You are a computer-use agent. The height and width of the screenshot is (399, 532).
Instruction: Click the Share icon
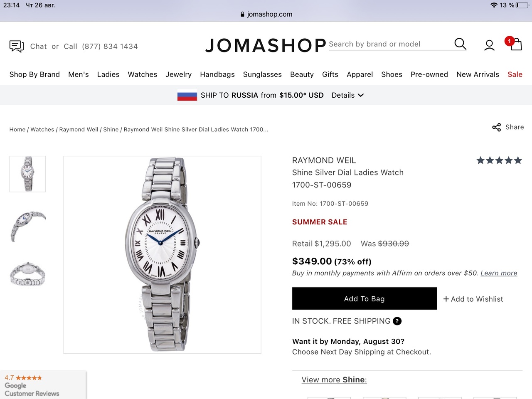496,127
